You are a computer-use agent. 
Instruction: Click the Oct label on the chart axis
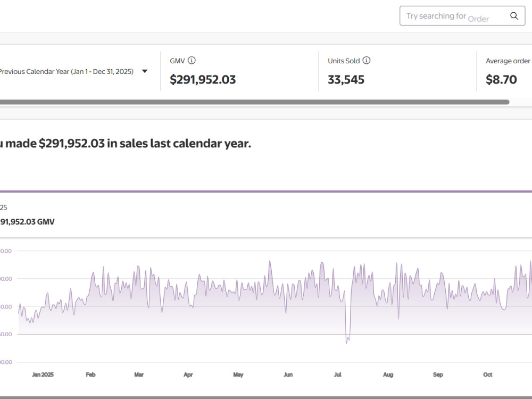pyautogui.click(x=487, y=375)
